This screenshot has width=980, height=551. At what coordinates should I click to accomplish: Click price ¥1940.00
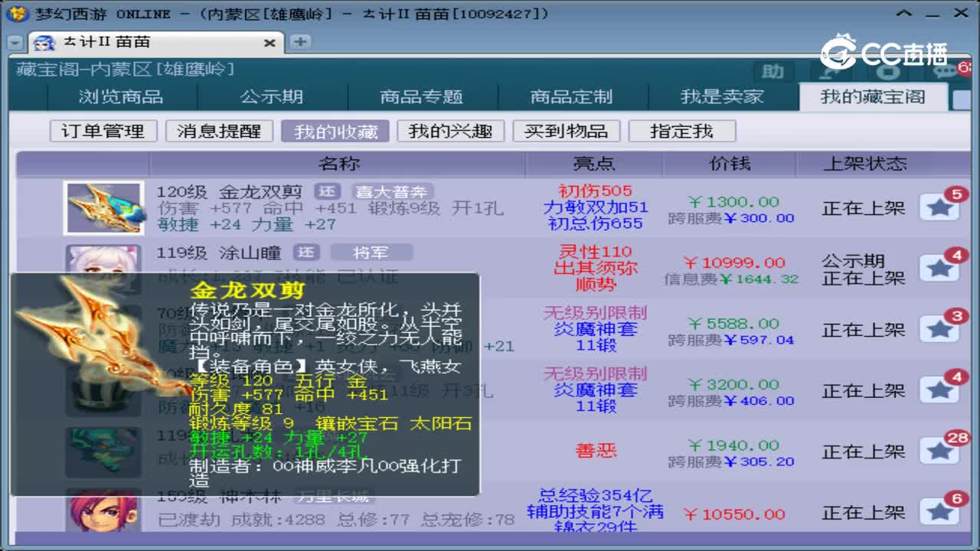tap(733, 445)
